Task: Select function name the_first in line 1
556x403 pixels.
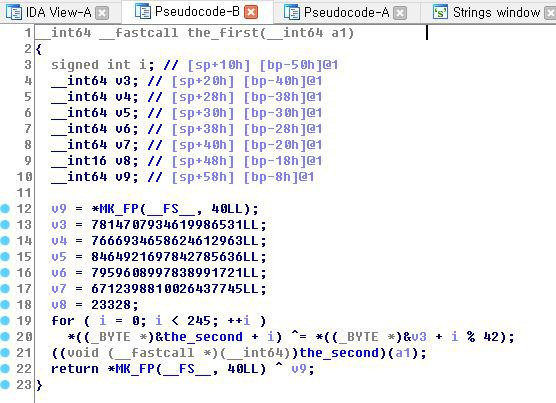Action: point(223,33)
